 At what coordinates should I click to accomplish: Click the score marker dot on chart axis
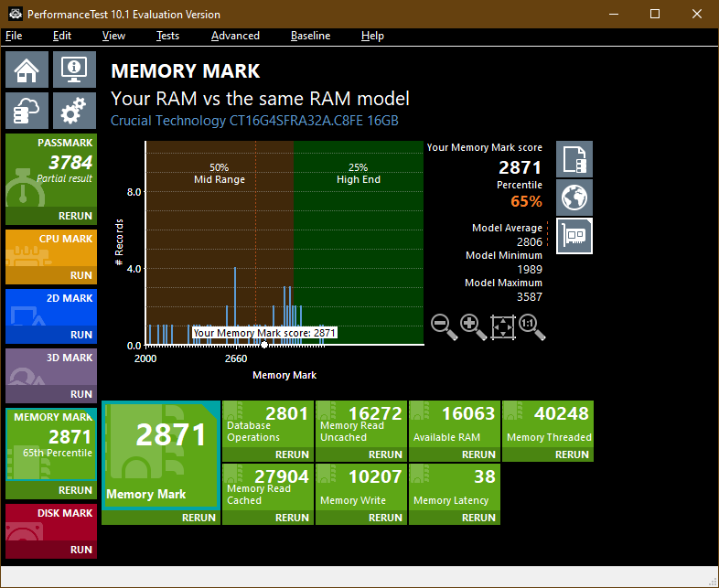pyautogui.click(x=264, y=345)
